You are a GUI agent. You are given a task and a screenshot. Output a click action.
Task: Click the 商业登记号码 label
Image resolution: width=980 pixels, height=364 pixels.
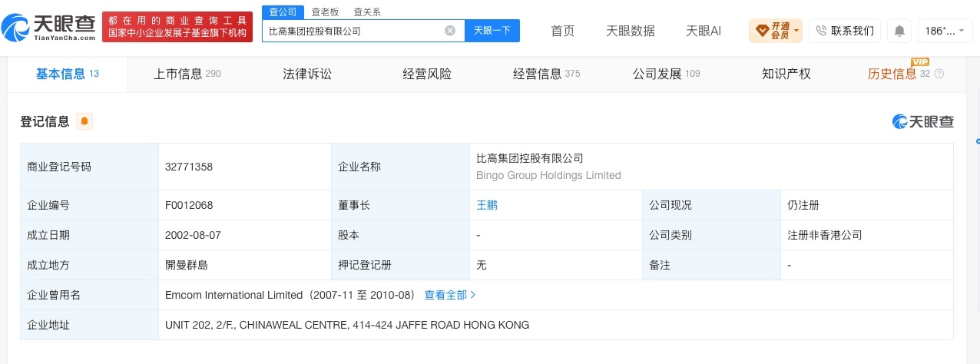pyautogui.click(x=59, y=167)
